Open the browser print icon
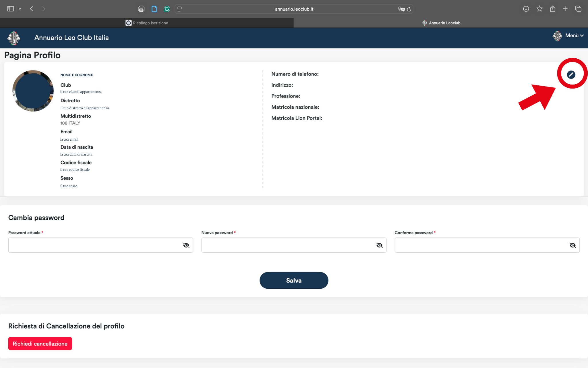 pos(141,9)
